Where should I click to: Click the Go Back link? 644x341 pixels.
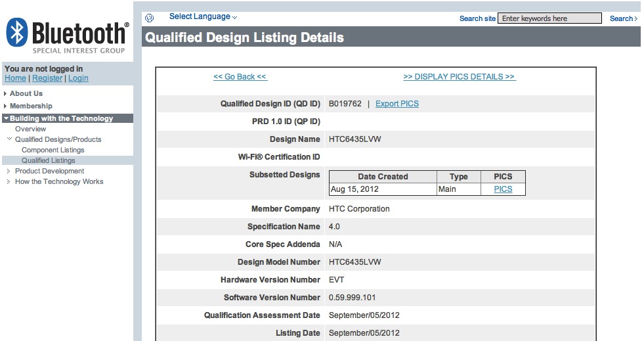click(240, 77)
